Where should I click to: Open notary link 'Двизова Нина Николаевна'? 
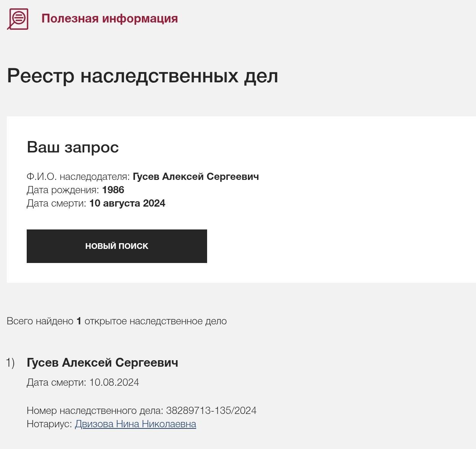click(x=135, y=424)
